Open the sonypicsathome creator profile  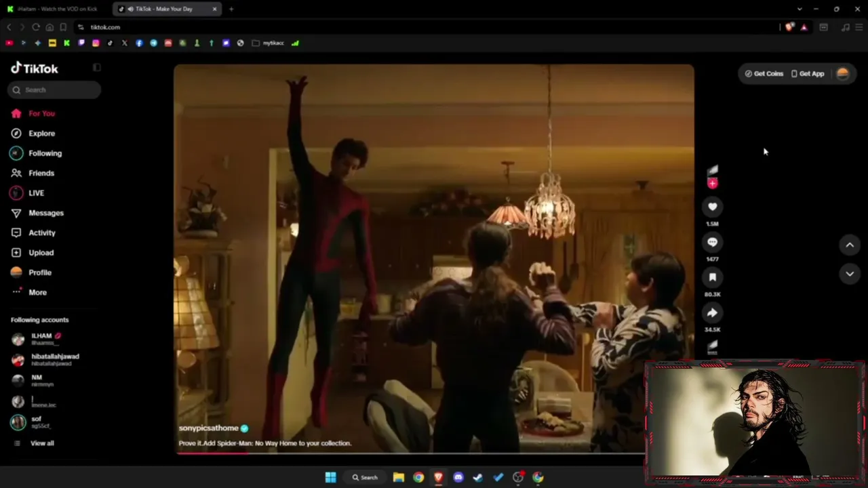point(209,428)
